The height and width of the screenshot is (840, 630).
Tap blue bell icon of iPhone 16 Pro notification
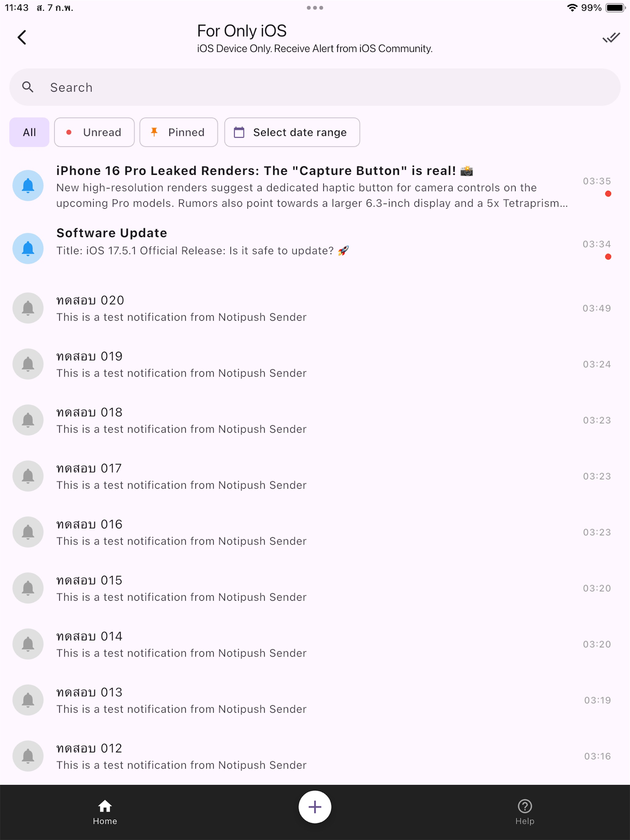tap(28, 186)
